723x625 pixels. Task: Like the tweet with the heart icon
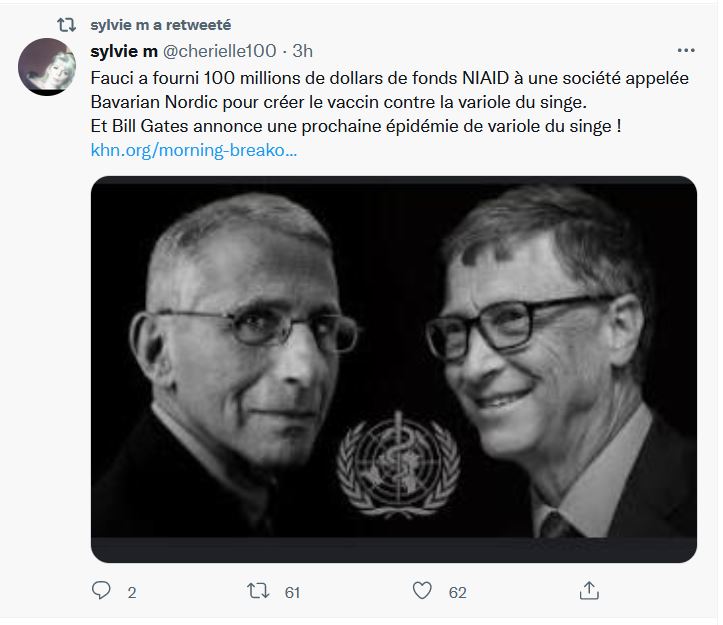[423, 591]
